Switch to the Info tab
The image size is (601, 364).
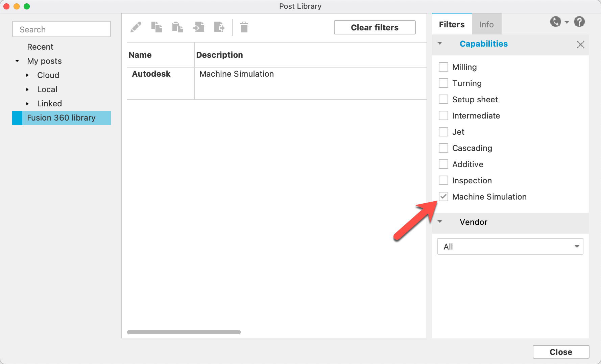point(486,24)
